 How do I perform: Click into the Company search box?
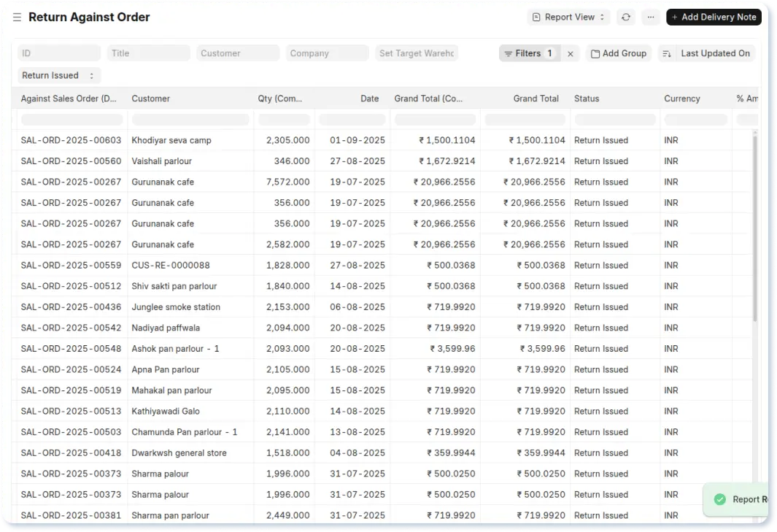click(326, 53)
